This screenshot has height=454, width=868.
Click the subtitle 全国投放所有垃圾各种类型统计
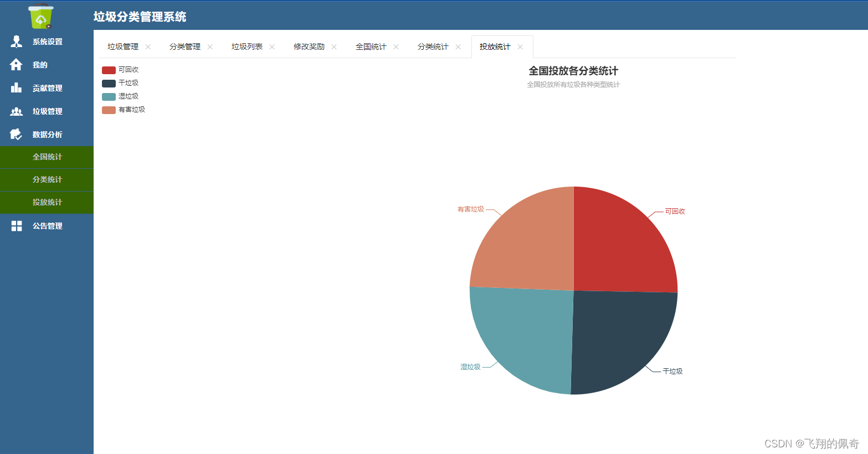click(x=573, y=85)
